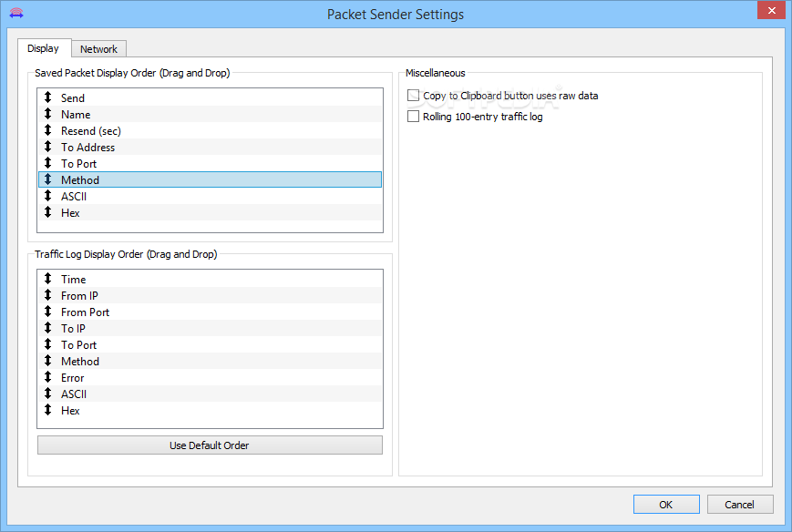The height and width of the screenshot is (532, 792).
Task: Select Name in saved packet order list
Action: pyautogui.click(x=211, y=114)
